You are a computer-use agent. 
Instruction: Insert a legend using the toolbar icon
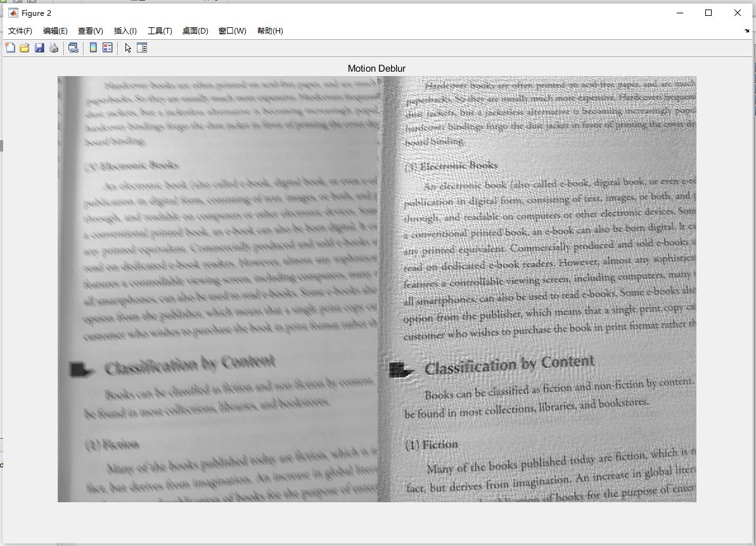(108, 48)
